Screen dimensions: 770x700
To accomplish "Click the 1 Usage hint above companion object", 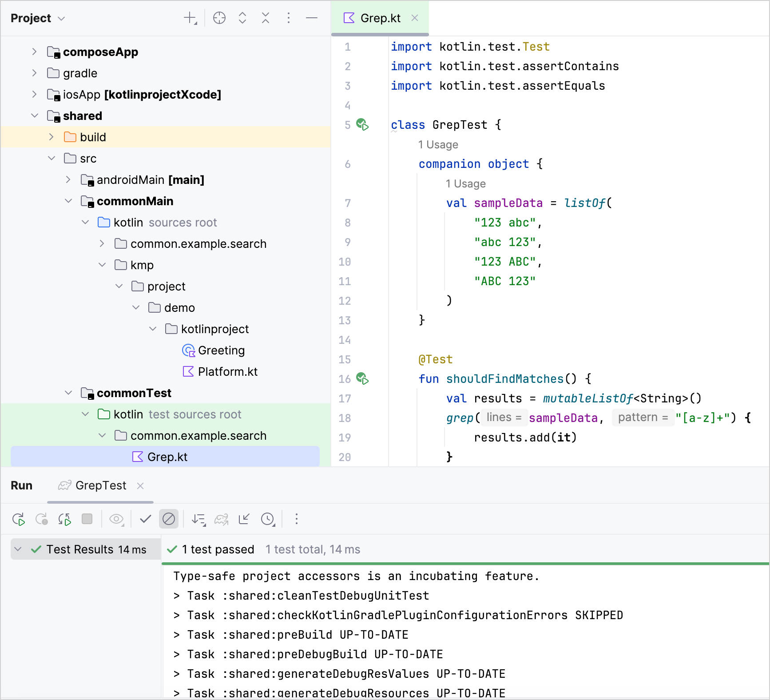I will click(438, 145).
